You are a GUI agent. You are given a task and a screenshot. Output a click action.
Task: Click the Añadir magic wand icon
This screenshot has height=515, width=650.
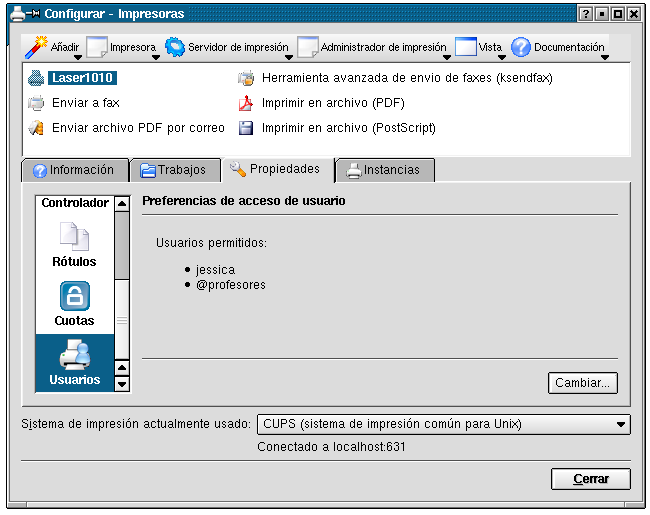tap(36, 47)
